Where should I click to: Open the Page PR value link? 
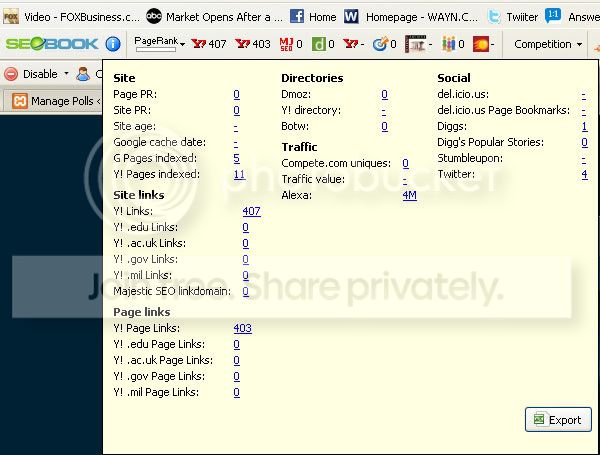point(236,94)
